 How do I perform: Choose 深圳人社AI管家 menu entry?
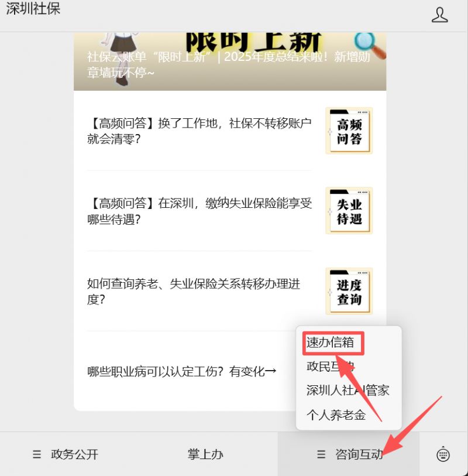point(347,391)
